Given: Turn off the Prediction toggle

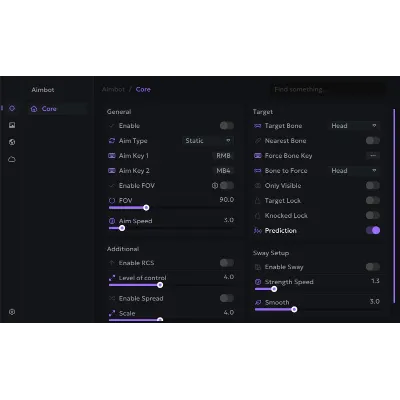Looking at the screenshot, I should click(x=373, y=230).
